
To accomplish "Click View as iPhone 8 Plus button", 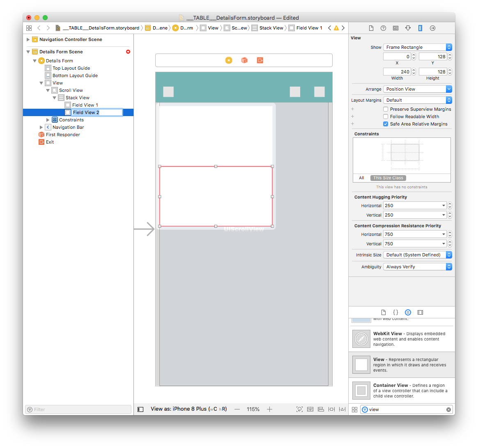I will [189, 409].
